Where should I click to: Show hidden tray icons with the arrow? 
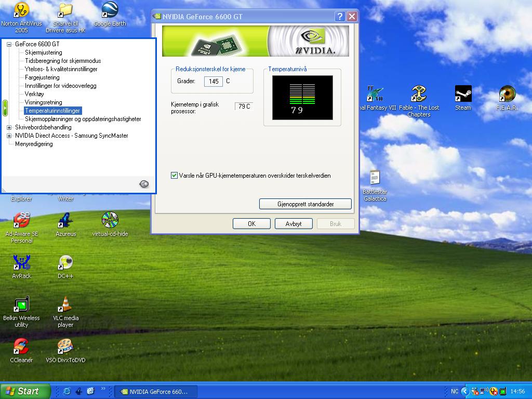tap(465, 391)
